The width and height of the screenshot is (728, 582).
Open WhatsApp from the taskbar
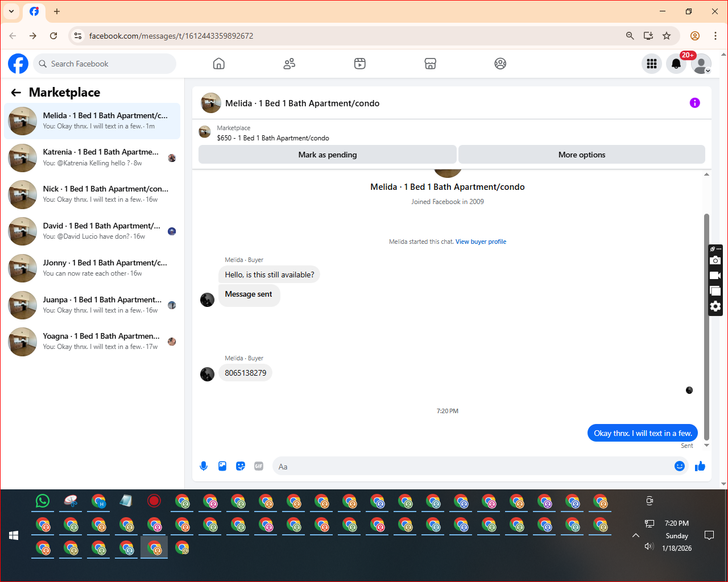pos(43,501)
